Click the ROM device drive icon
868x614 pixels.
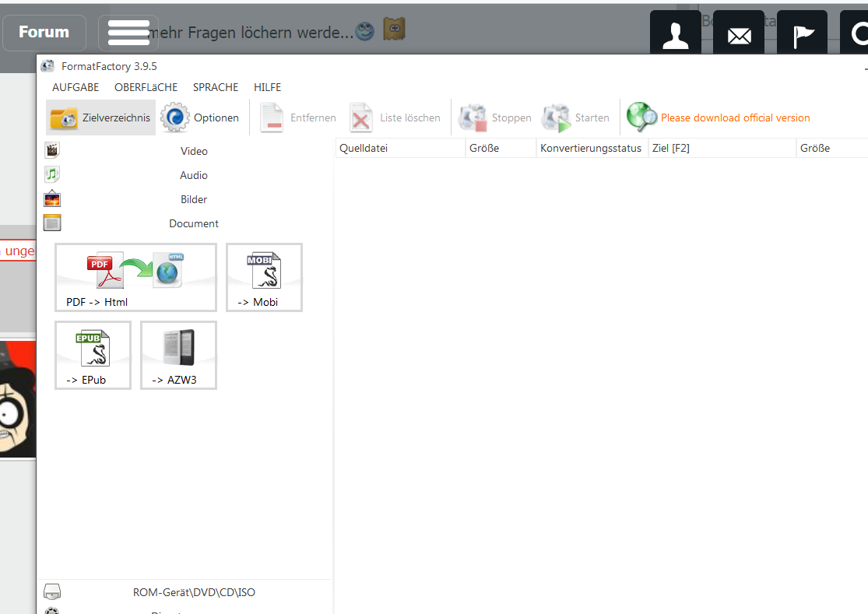[x=52, y=592]
